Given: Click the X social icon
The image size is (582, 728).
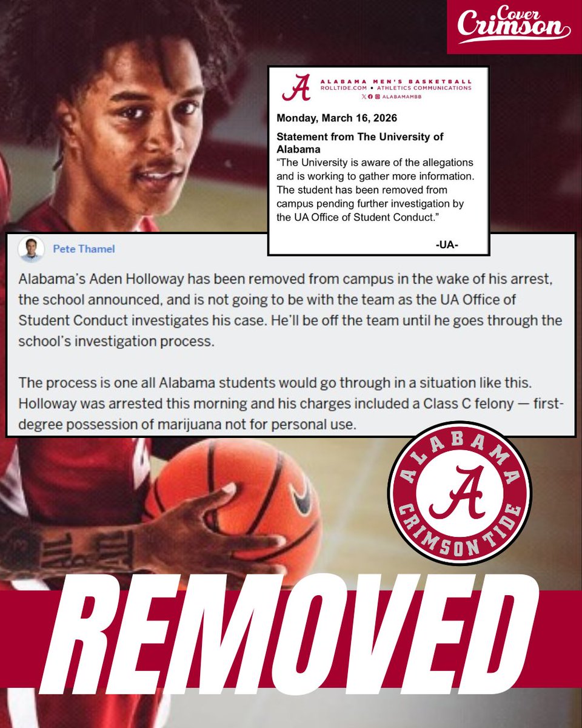Looking at the screenshot, I should tap(363, 96).
